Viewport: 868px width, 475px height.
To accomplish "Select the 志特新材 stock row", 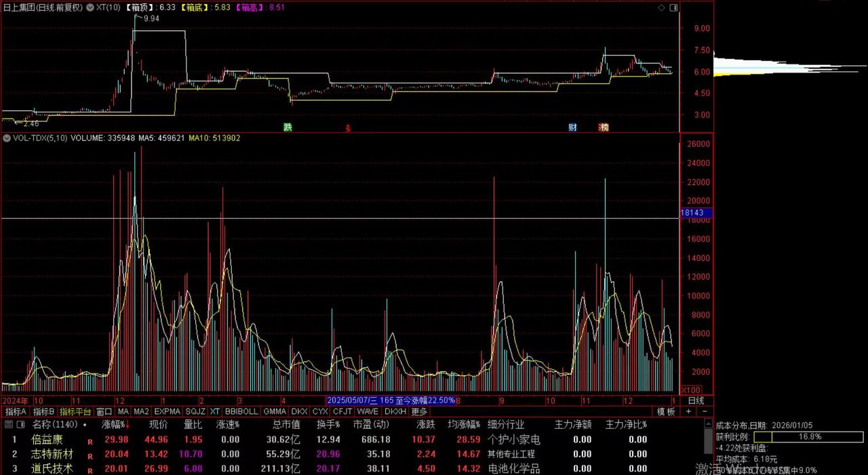I will click(x=353, y=454).
